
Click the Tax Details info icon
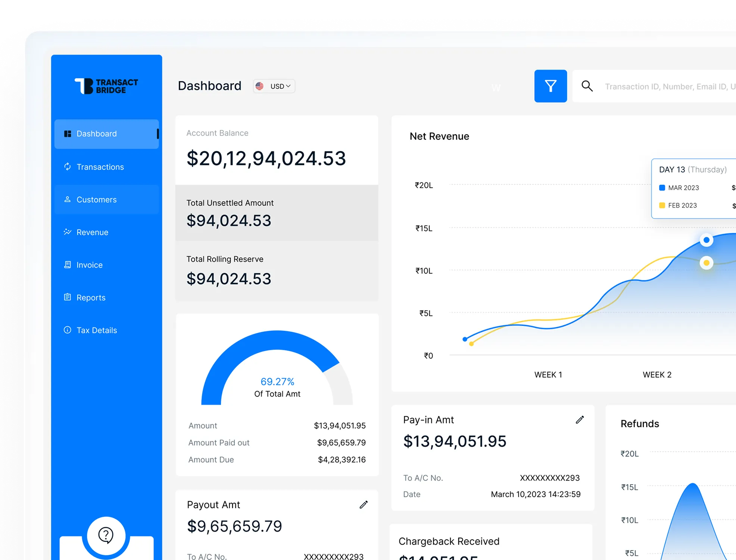[68, 330]
